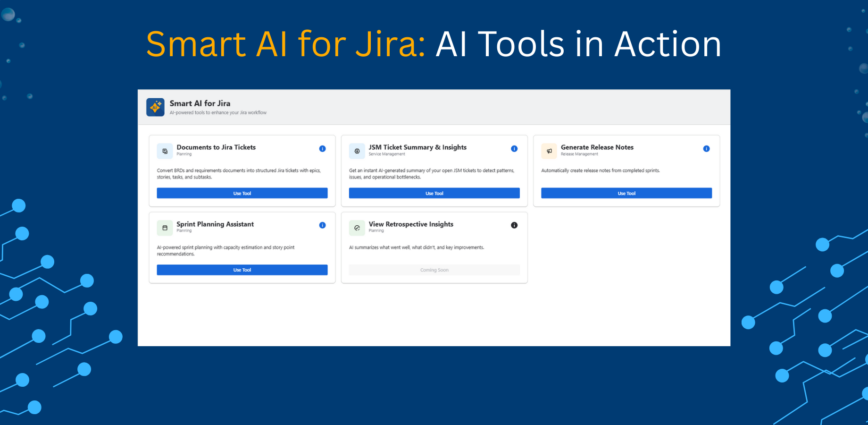
Task: Click 'Automatically create release notes from completed sprints' text
Action: 601,170
